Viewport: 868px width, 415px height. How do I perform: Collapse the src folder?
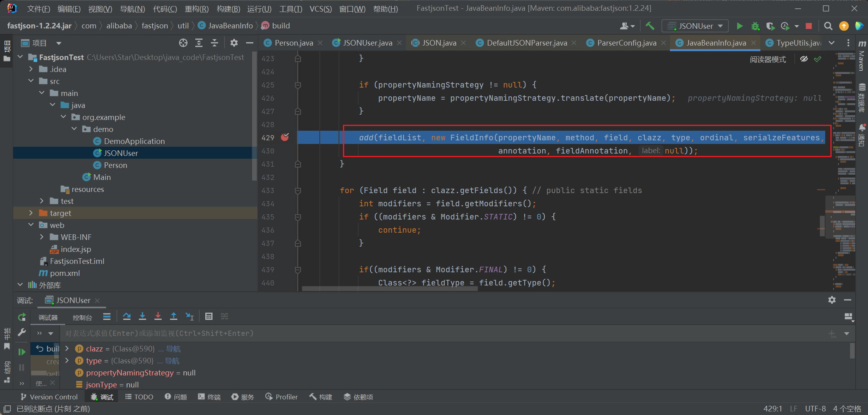click(31, 81)
